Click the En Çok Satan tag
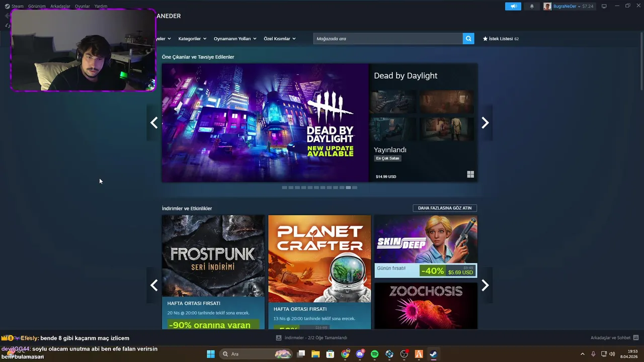644x362 pixels. 387,158
